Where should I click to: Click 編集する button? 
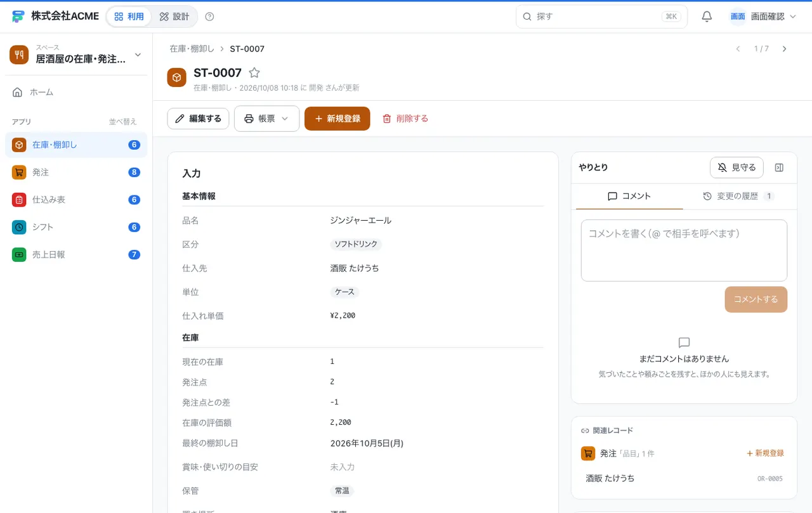coord(198,119)
